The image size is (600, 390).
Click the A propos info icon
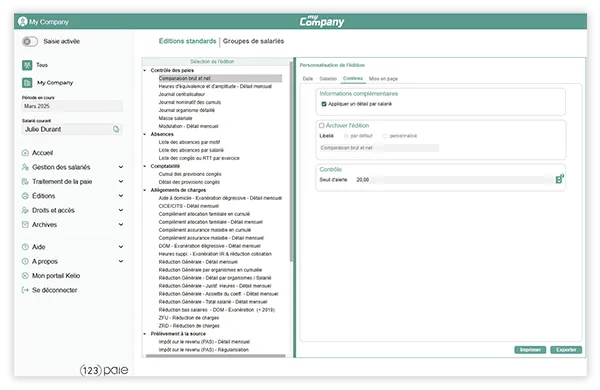tap(25, 261)
